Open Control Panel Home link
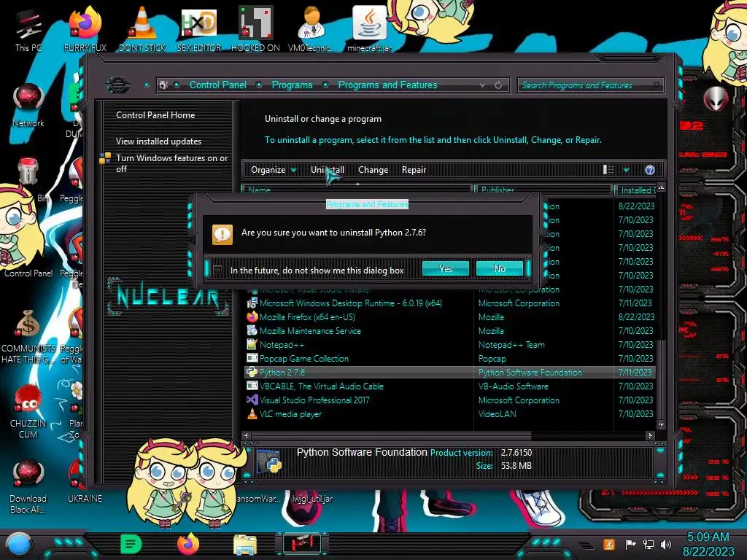Viewport: 747px width, 560px height. [x=155, y=115]
